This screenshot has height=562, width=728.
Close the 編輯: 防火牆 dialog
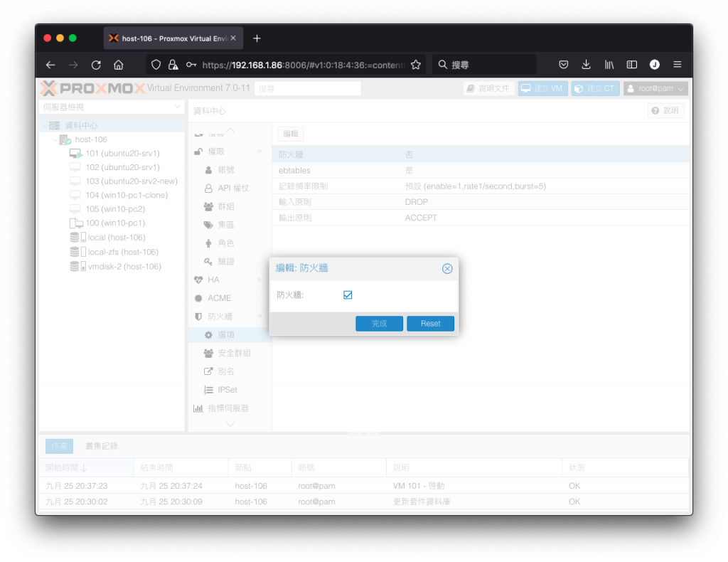447,268
